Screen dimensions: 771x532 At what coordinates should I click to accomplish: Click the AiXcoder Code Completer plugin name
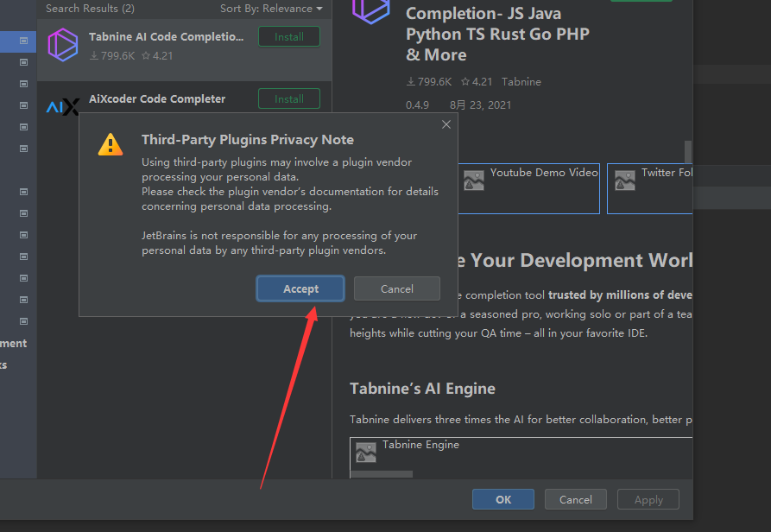click(157, 98)
